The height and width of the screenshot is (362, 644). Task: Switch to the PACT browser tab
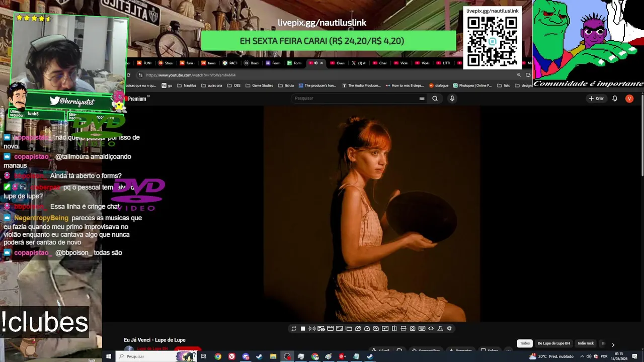point(230,63)
